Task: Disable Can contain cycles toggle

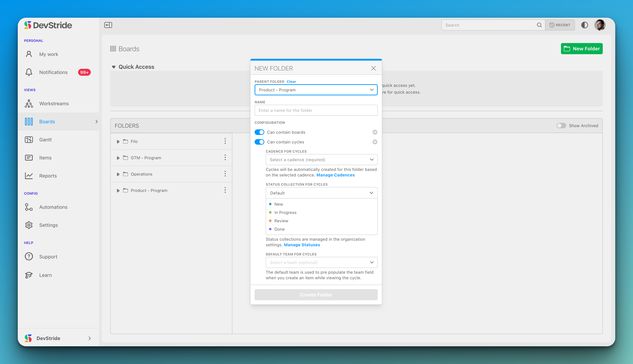Action: (259, 142)
